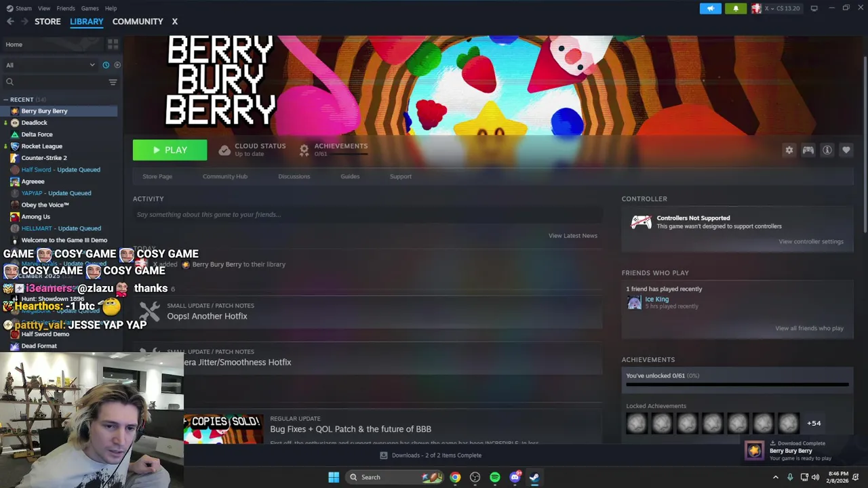Viewport: 868px width, 488px height.
Task: Open the Help menu
Action: 111,8
